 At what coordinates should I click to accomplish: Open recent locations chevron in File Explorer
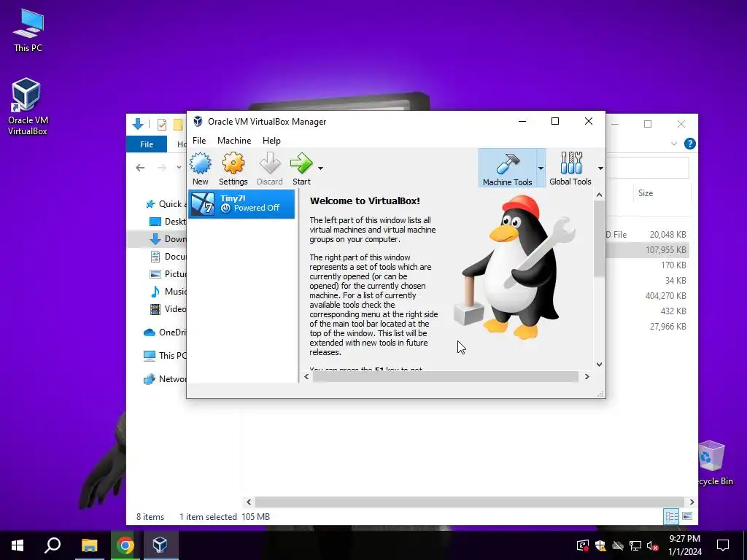[x=179, y=168]
